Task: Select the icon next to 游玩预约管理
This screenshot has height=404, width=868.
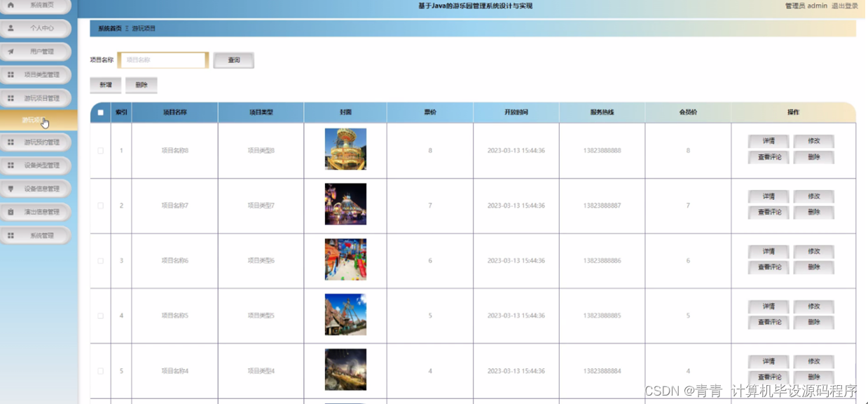Action: 12,142
